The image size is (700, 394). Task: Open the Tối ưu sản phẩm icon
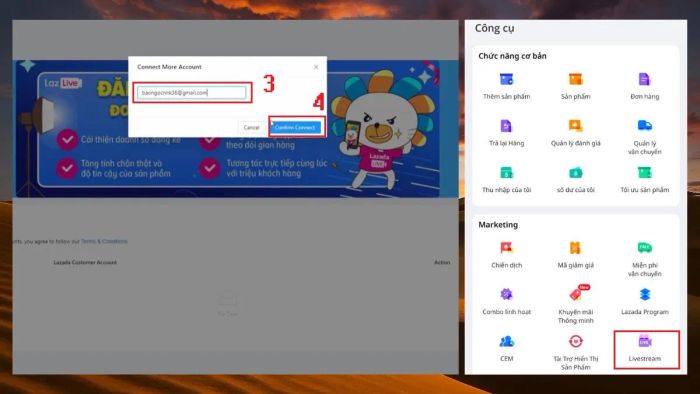click(x=644, y=173)
